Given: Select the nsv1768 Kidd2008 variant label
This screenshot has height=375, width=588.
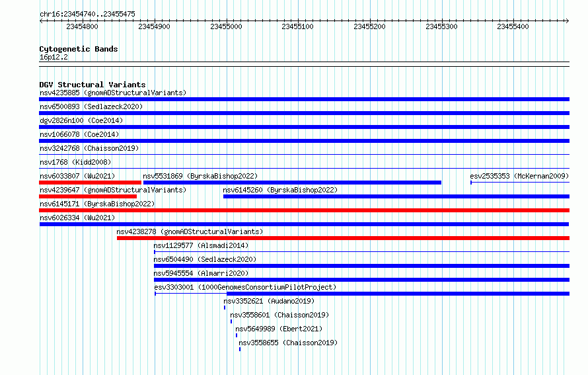Looking at the screenshot, I should point(75,162).
